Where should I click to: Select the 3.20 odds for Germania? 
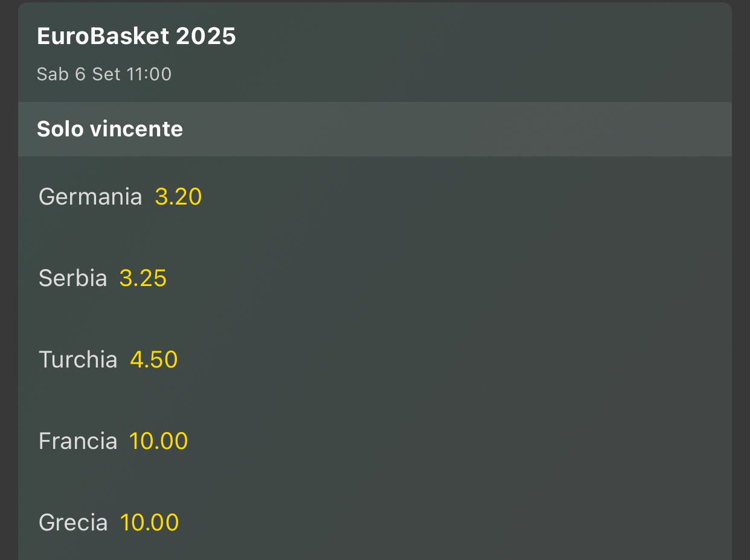coord(178,197)
